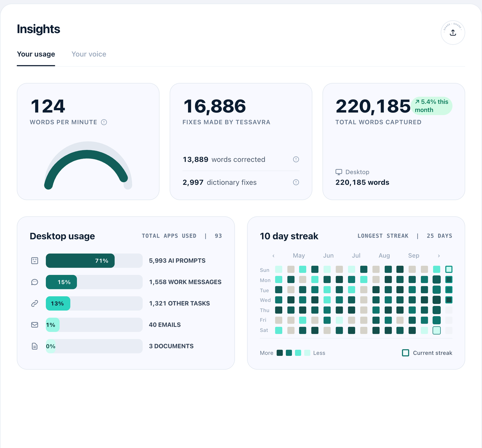This screenshot has height=448, width=482.
Task: Click the 5.4% this month badge
Action: coord(431,106)
